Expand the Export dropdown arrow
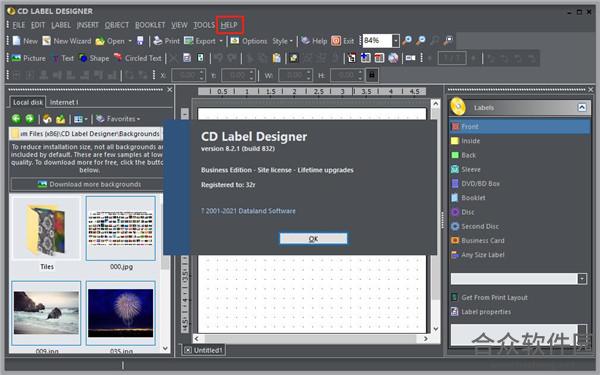 click(221, 41)
